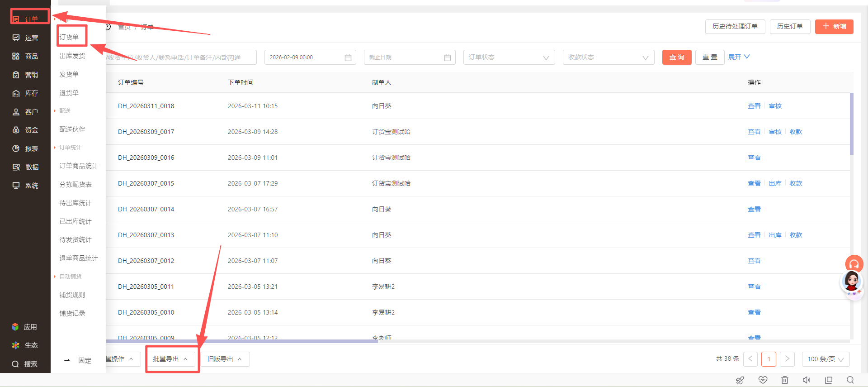
Task: Open the 商品 sidebar section
Action: point(25,56)
